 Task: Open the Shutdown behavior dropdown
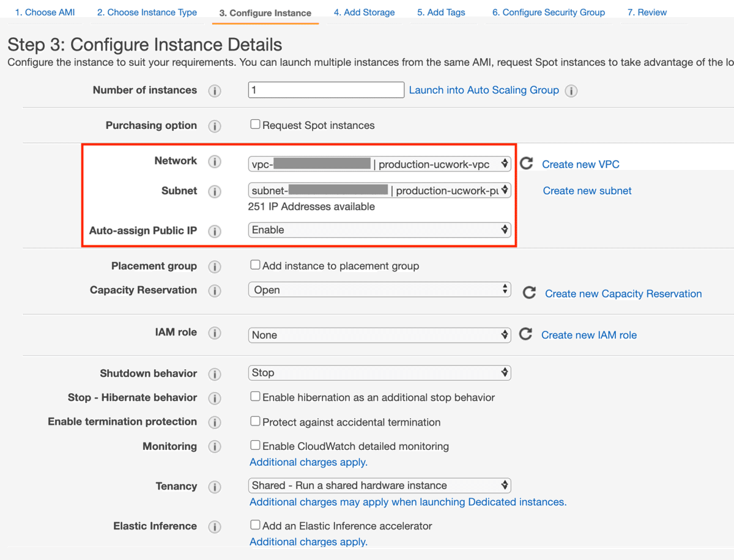[x=379, y=372]
